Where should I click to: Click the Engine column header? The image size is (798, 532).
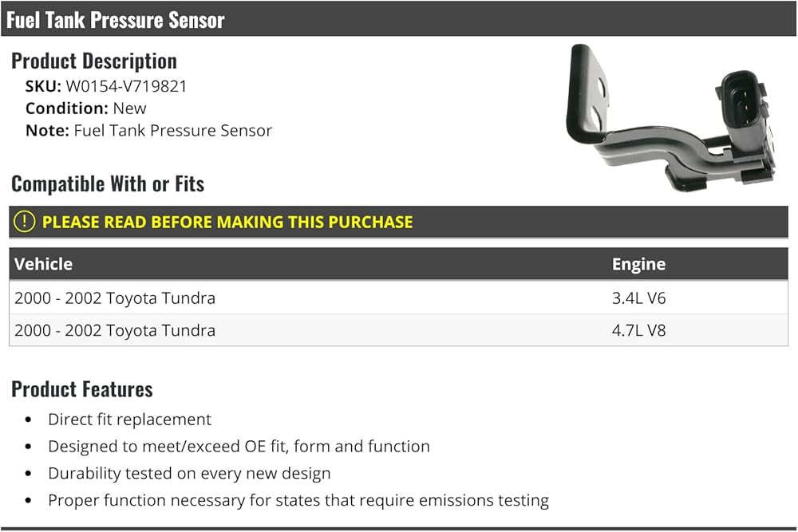click(x=638, y=264)
